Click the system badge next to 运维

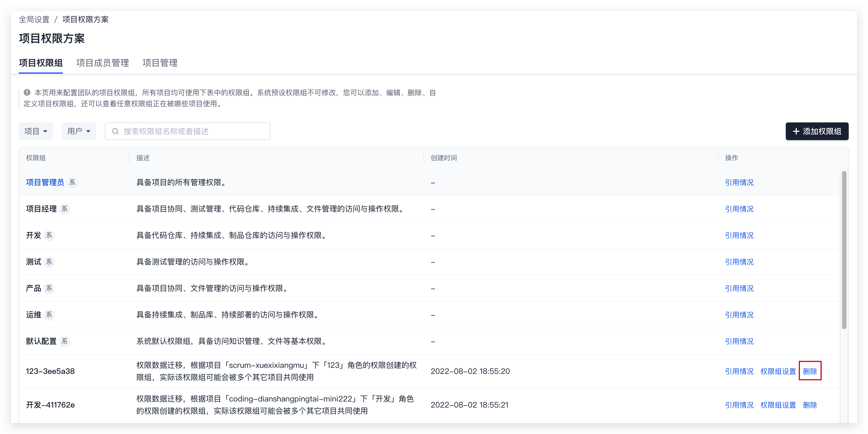click(49, 315)
